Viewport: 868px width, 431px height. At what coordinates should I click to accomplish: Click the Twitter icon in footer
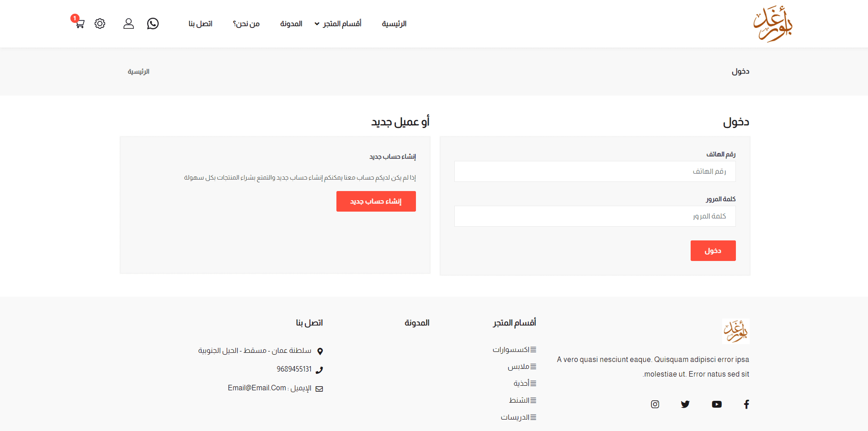[x=685, y=404]
